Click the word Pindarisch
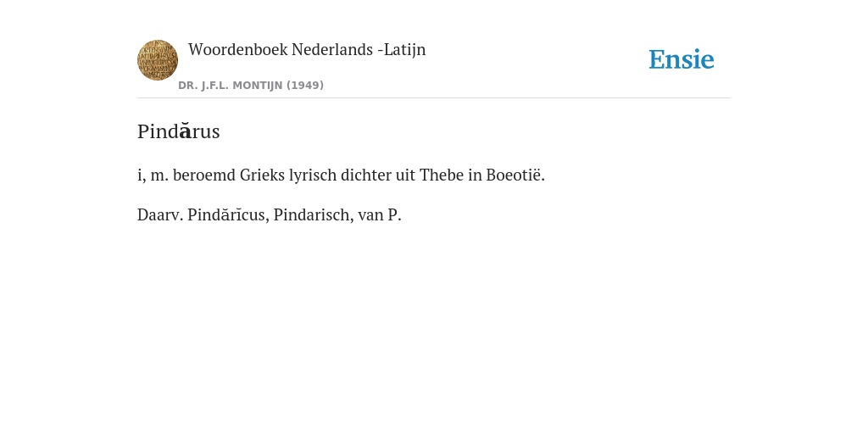The image size is (868, 434). point(314,214)
